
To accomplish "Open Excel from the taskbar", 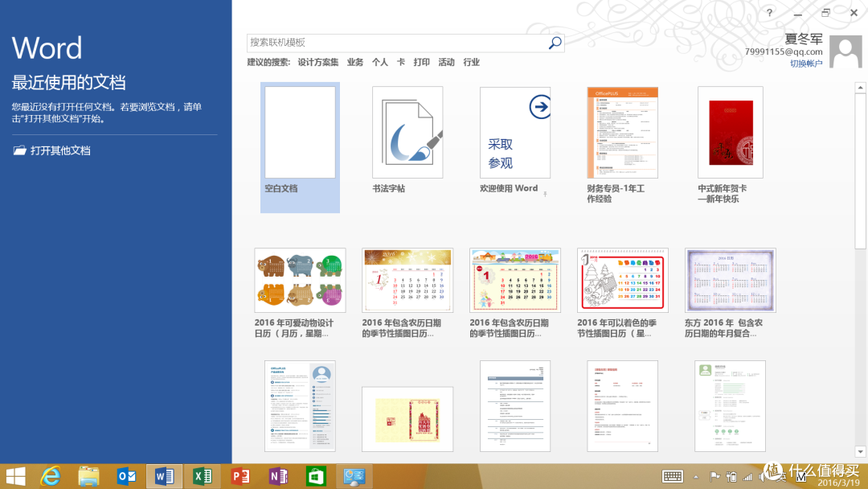I will click(202, 476).
